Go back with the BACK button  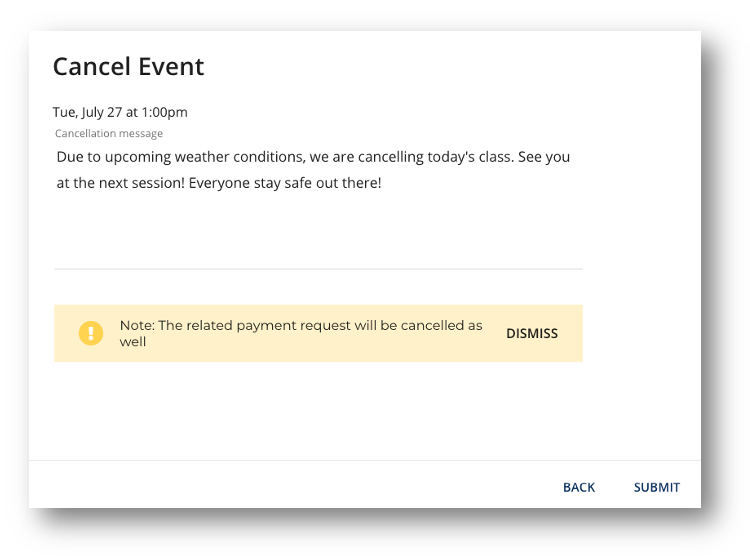point(579,487)
